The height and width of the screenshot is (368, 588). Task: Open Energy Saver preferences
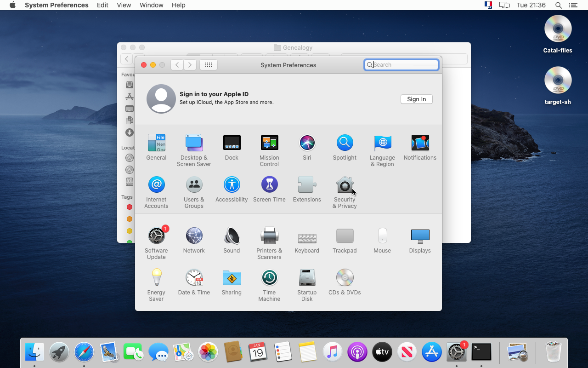156,285
